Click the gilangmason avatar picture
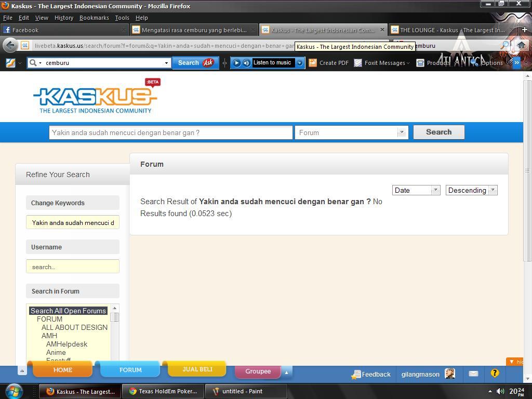Screen dimensions: 532x399 (449, 374)
